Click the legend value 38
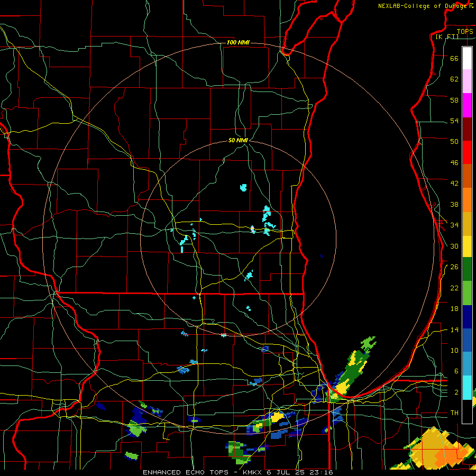This screenshot has width=476, height=476. [454, 204]
